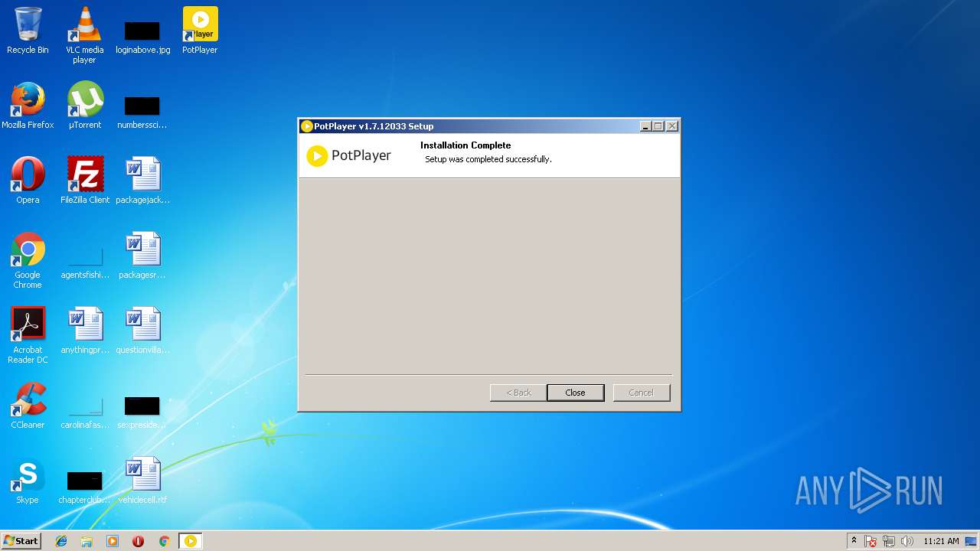The height and width of the screenshot is (551, 980).
Task: Select the packagejack... Word document
Action: coord(142,181)
